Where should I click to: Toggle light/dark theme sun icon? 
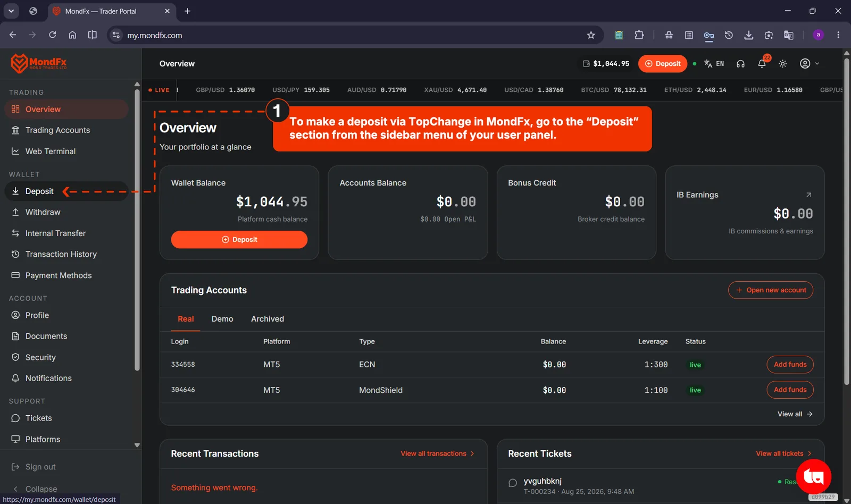pyautogui.click(x=782, y=64)
